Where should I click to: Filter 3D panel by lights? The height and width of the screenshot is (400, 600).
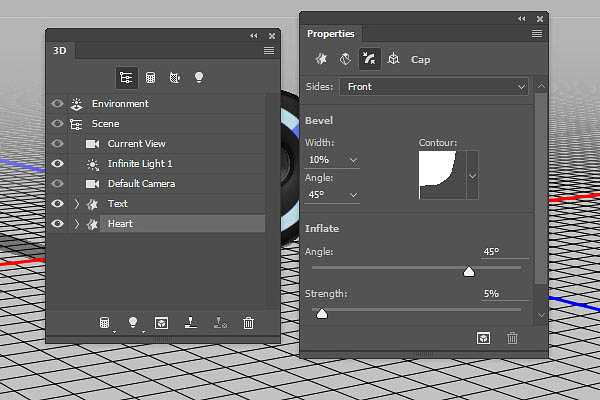coord(199,77)
